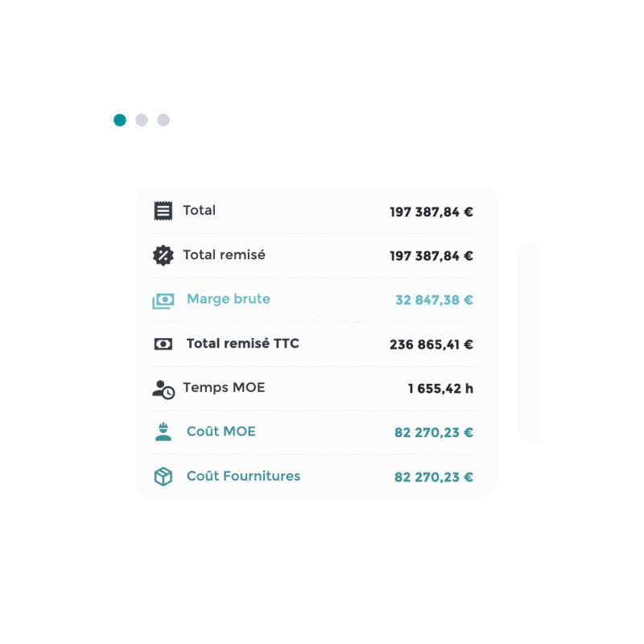The height and width of the screenshot is (644, 644).
Task: Click the 1 655,42 h duration value
Action: (440, 389)
